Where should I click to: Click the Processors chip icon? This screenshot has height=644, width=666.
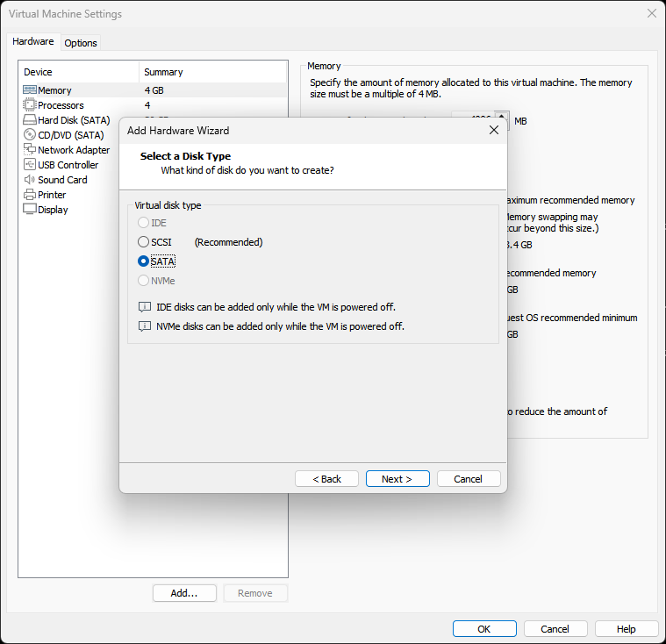click(x=29, y=105)
